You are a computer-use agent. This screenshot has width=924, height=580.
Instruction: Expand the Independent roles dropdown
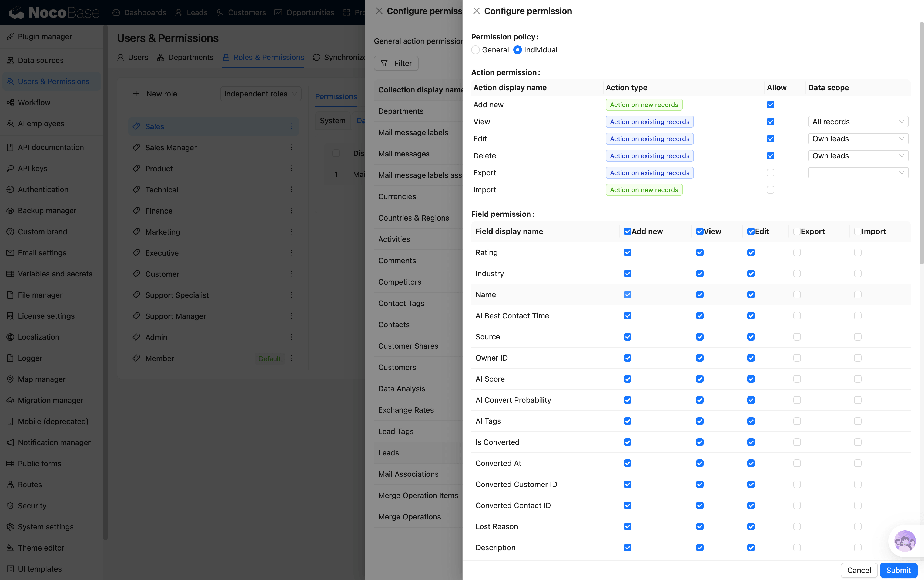coord(260,94)
